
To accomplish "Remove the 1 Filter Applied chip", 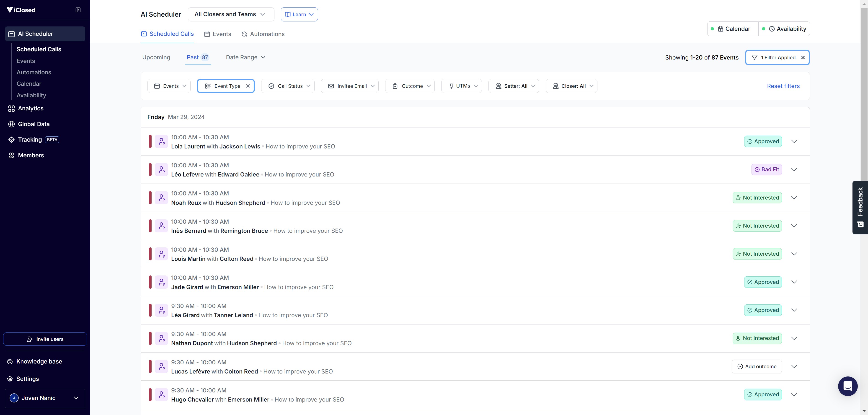I will (803, 58).
